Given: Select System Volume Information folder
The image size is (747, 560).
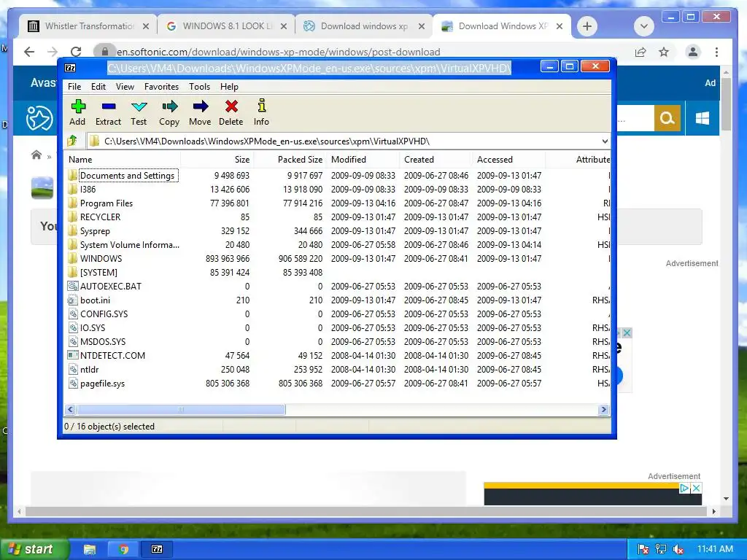Looking at the screenshot, I should [x=130, y=245].
